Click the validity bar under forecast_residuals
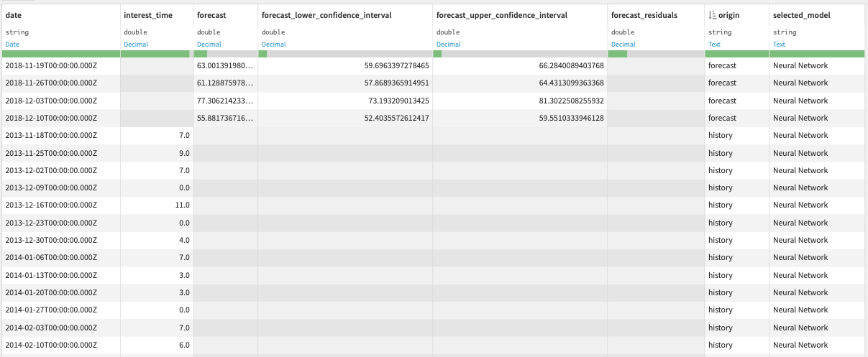 click(656, 54)
